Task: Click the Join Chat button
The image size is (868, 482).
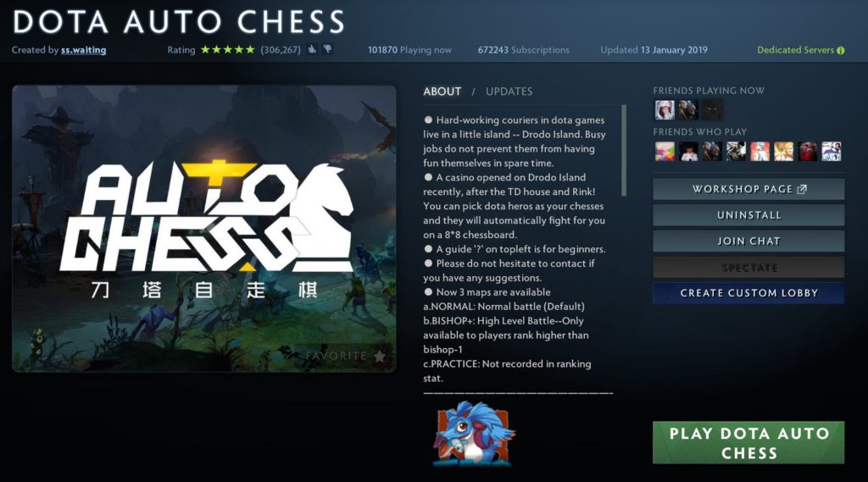Action: [748, 241]
